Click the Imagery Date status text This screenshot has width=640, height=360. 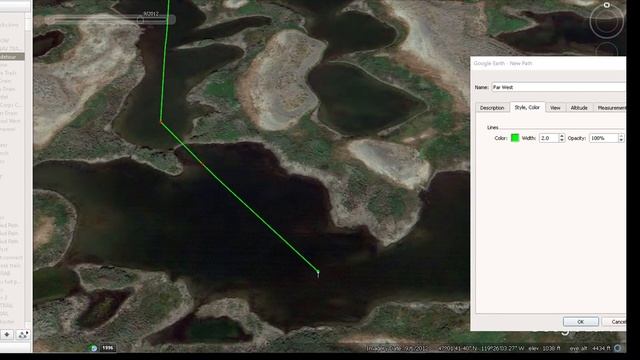(397, 348)
